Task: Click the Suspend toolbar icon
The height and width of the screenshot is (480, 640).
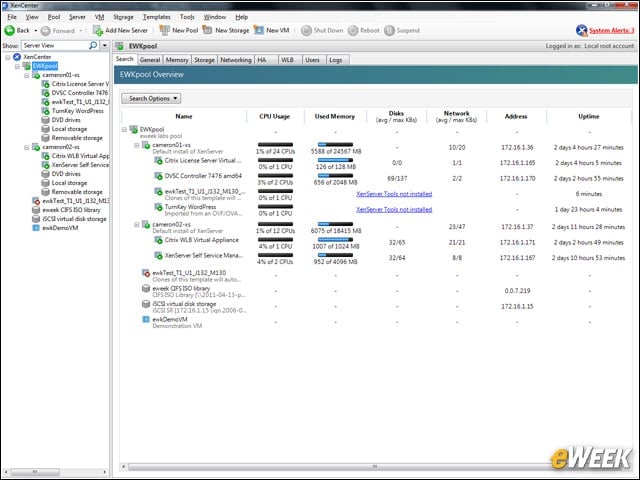Action: 389,31
